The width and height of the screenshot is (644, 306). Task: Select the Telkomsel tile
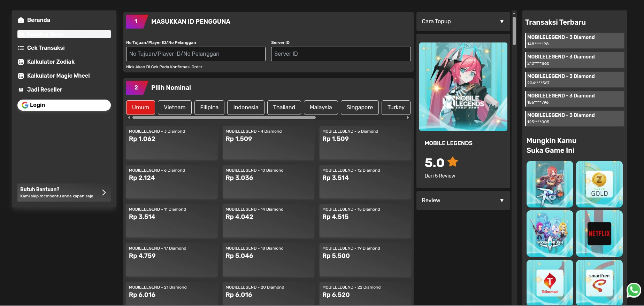[550, 282]
